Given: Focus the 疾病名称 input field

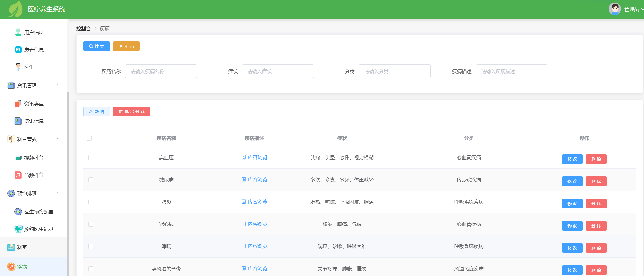Looking at the screenshot, I should coord(161,71).
